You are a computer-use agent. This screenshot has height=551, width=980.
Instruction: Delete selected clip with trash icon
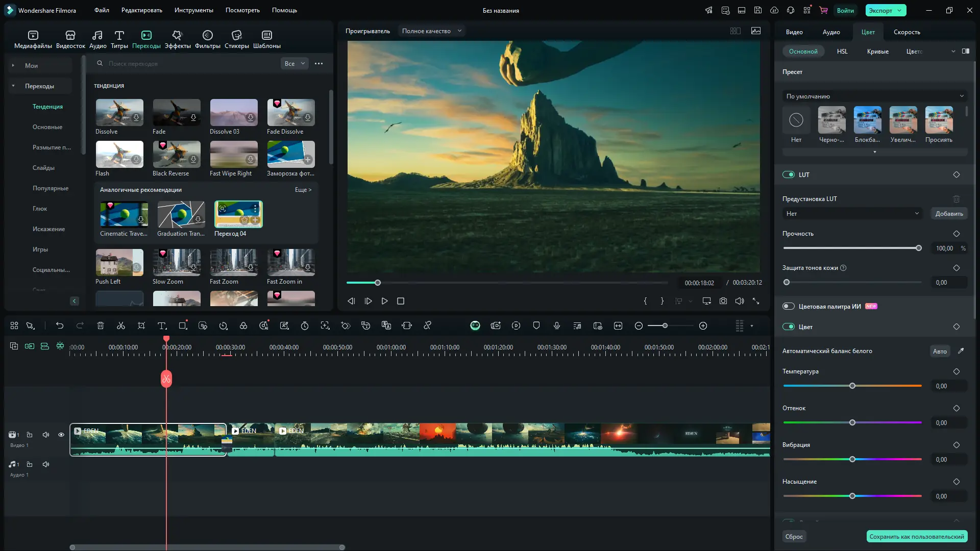(101, 326)
